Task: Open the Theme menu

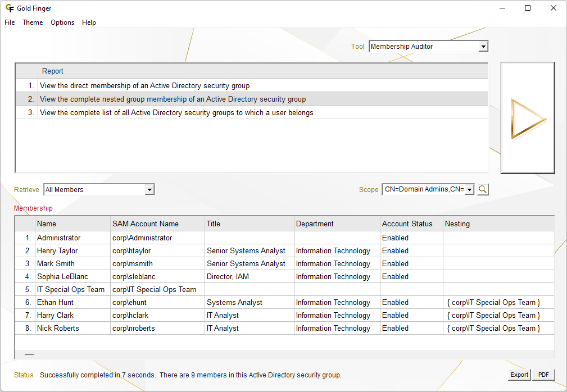Action: [33, 22]
